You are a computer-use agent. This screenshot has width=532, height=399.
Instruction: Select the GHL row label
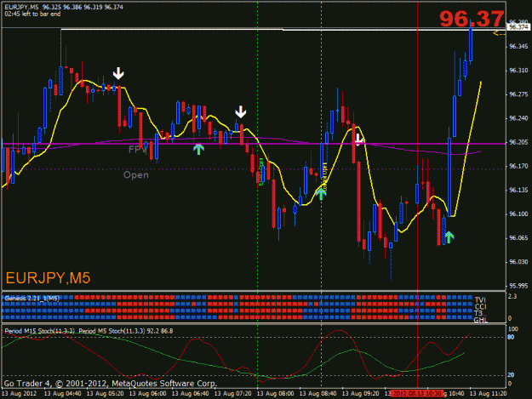(480, 320)
